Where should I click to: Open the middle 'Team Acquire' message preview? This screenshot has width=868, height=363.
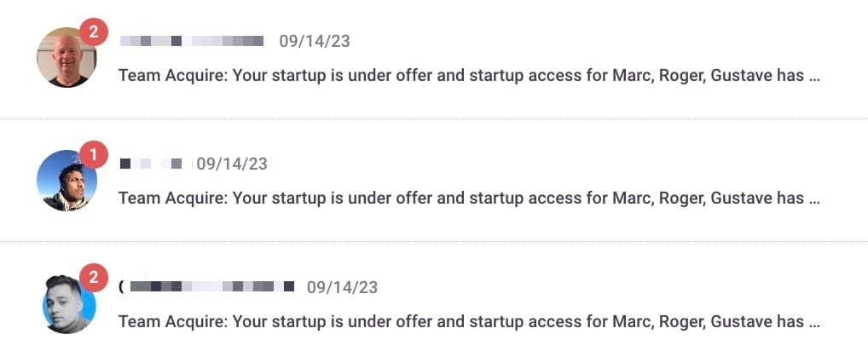(x=460, y=198)
